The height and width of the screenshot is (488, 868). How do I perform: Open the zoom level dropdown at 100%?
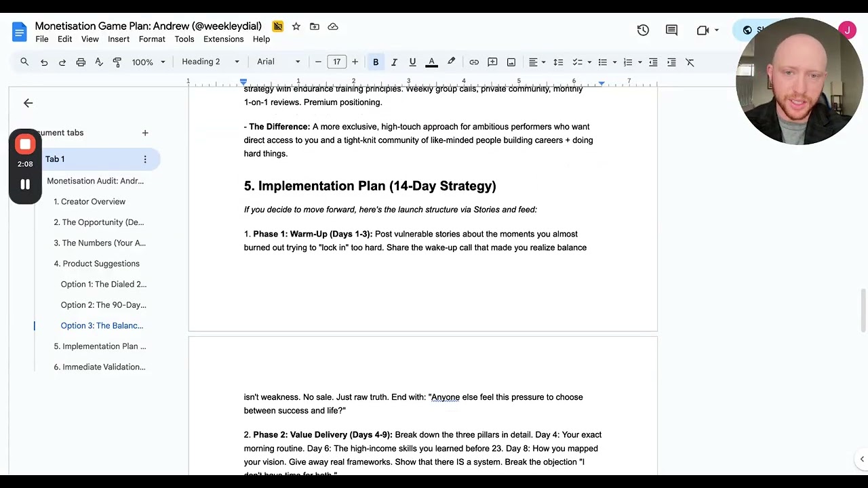coord(149,62)
